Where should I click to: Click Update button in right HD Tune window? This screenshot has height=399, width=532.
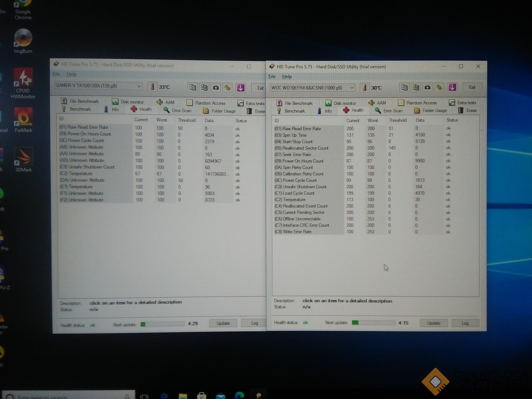coord(434,323)
